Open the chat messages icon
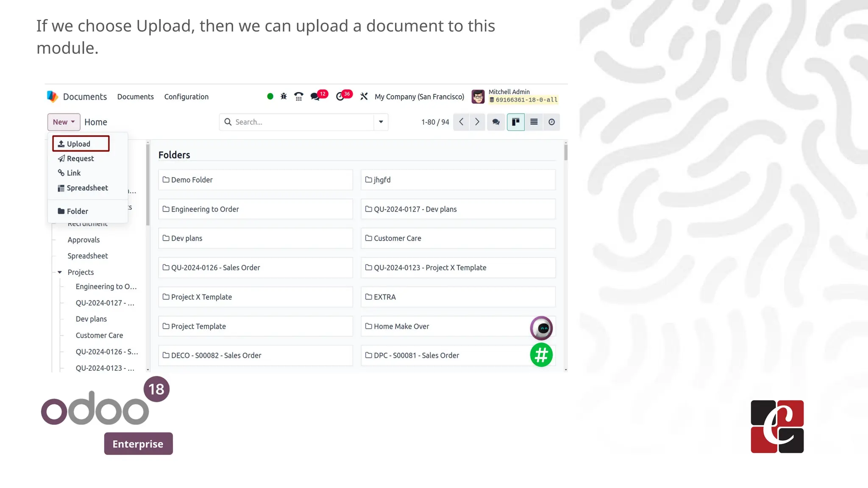868x488 pixels. [315, 97]
